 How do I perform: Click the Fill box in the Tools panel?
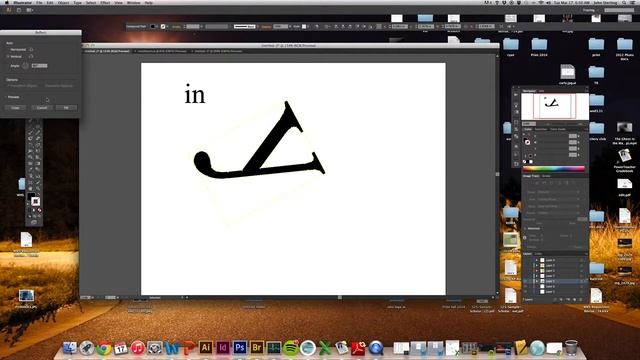pyautogui.click(x=31, y=198)
